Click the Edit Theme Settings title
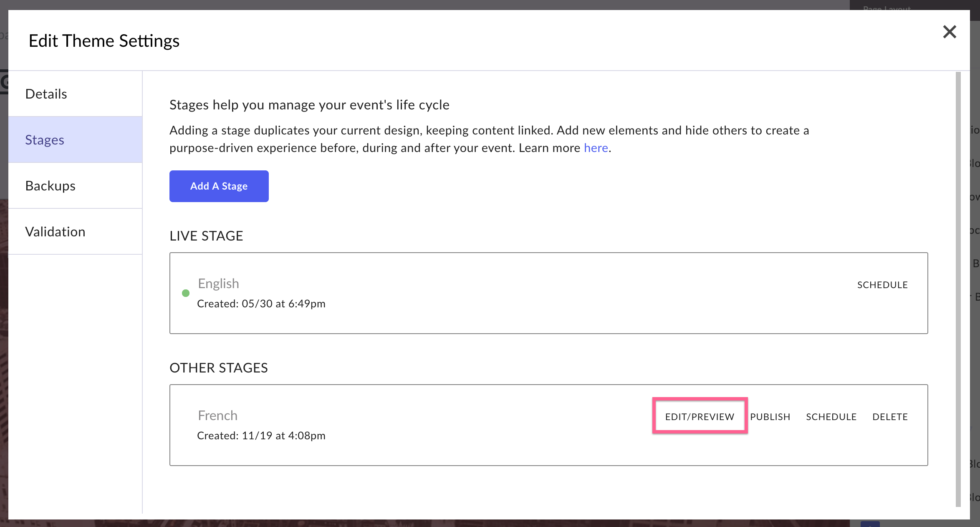The width and height of the screenshot is (980, 527). pyautogui.click(x=104, y=41)
